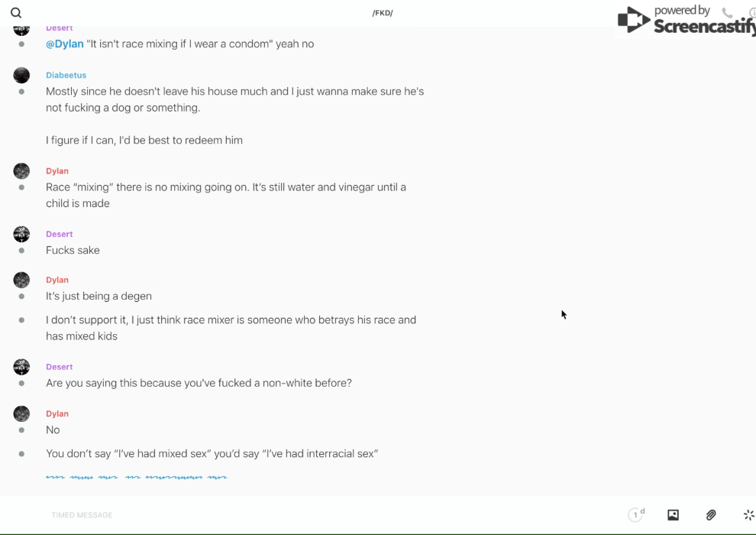
Task: Open the /FKD/ conversation title
Action: pyautogui.click(x=383, y=13)
